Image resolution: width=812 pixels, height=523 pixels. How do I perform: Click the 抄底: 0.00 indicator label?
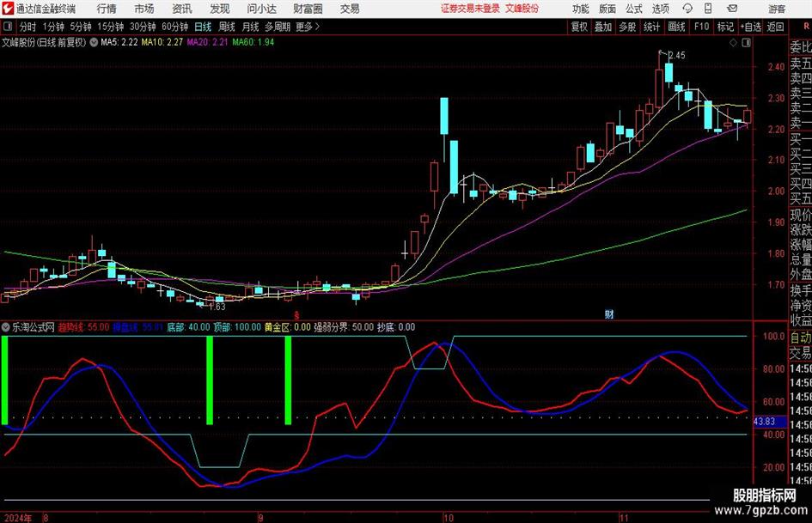tap(395, 326)
